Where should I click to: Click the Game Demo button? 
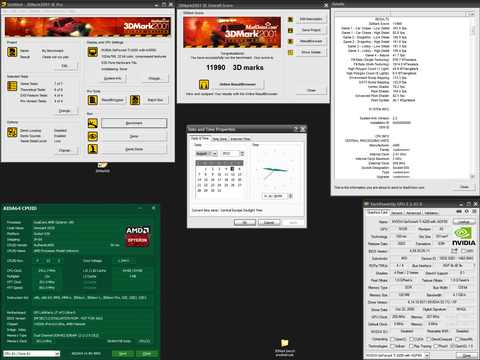pos(134,149)
